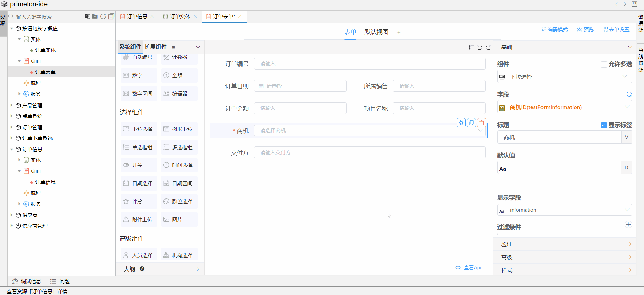Open the 显示字段 information dropdown
The image size is (644, 295).
coord(564,210)
